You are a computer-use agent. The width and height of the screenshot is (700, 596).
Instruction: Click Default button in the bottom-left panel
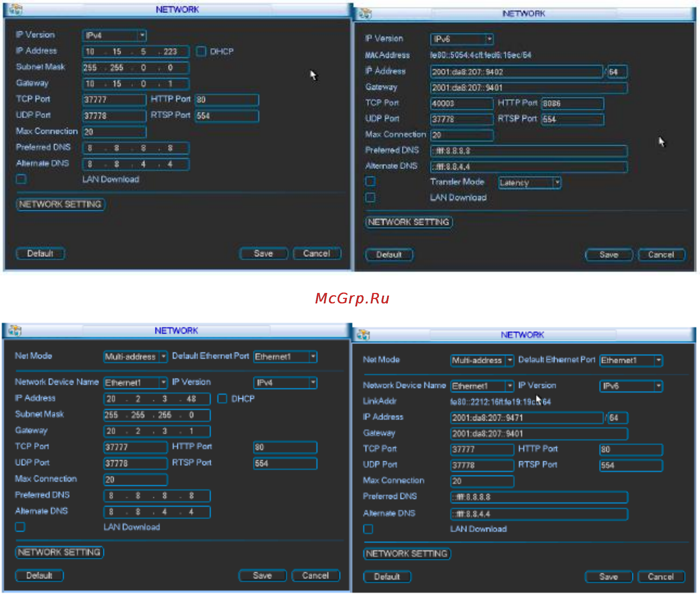click(x=39, y=575)
